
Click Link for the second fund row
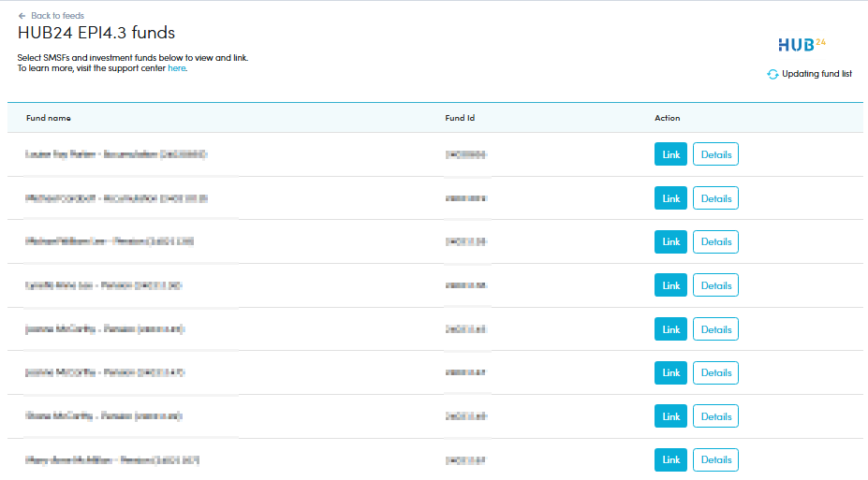(x=671, y=198)
